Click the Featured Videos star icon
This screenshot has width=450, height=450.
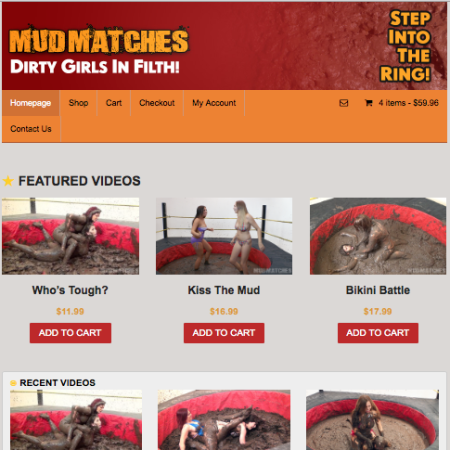(x=8, y=181)
